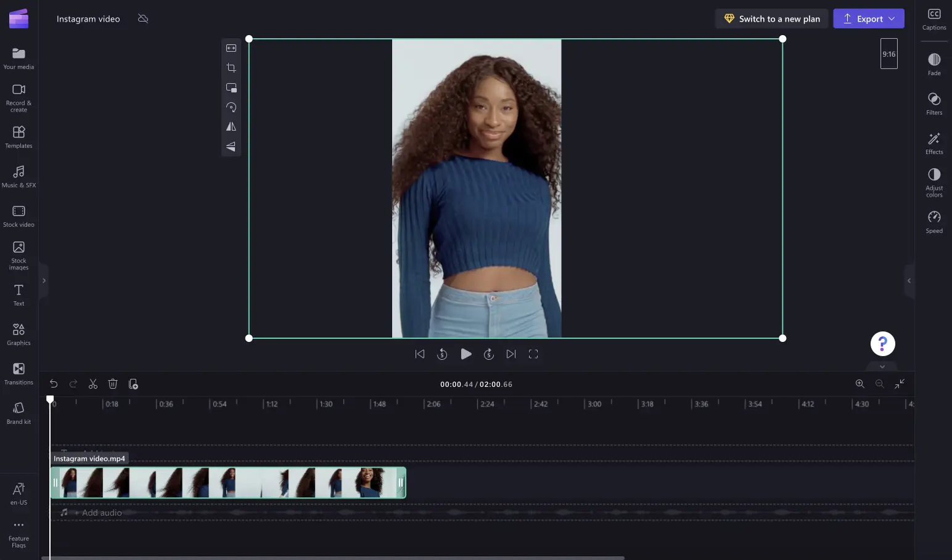952x560 pixels.
Task: Enter fullscreen preview mode
Action: [x=533, y=354]
